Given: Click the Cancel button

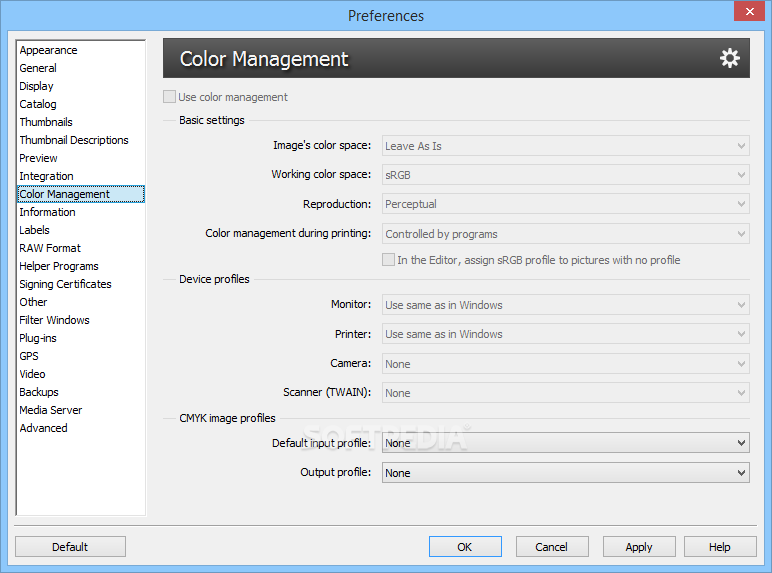Looking at the screenshot, I should (x=552, y=547).
